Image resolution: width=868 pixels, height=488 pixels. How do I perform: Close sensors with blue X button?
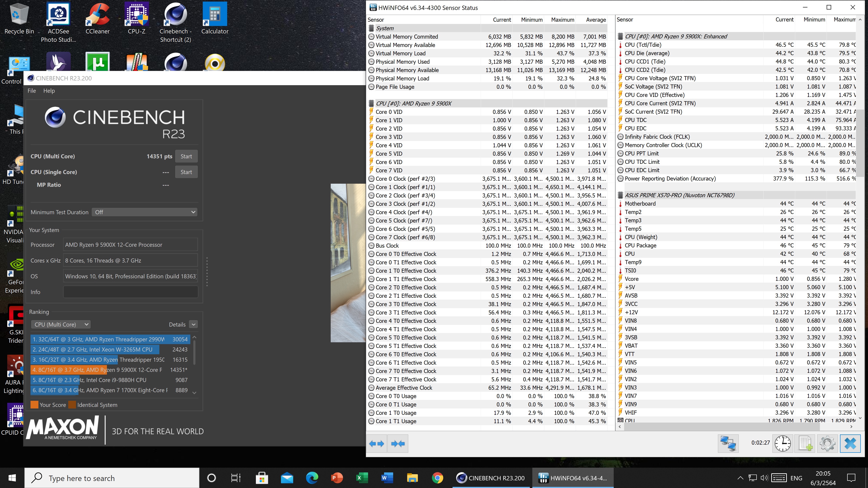pos(850,443)
